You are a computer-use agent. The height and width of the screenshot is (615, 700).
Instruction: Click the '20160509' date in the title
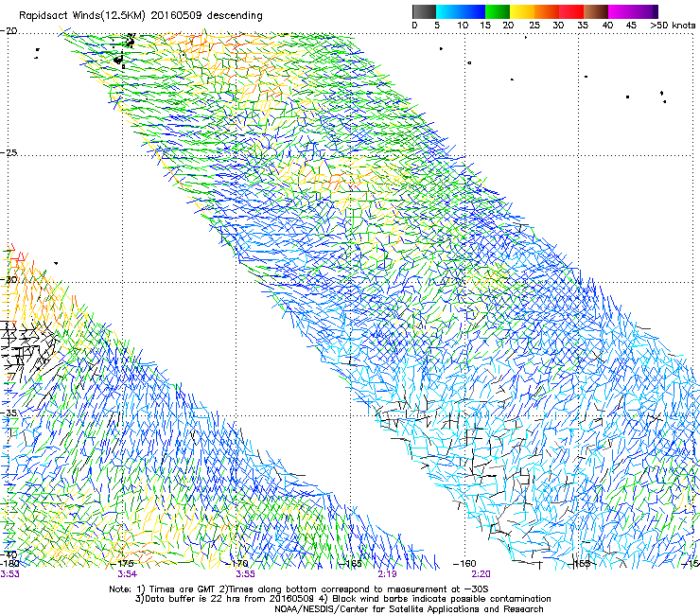[x=176, y=15]
